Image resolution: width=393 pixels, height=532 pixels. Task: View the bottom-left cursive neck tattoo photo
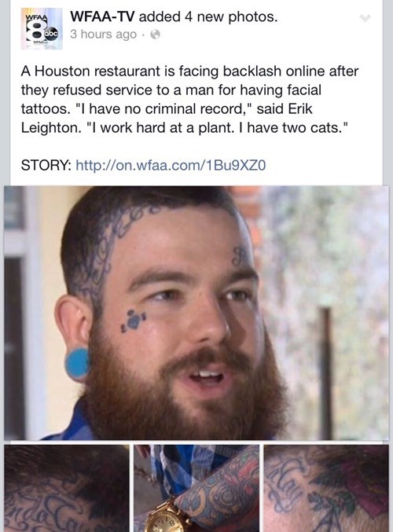67,489
